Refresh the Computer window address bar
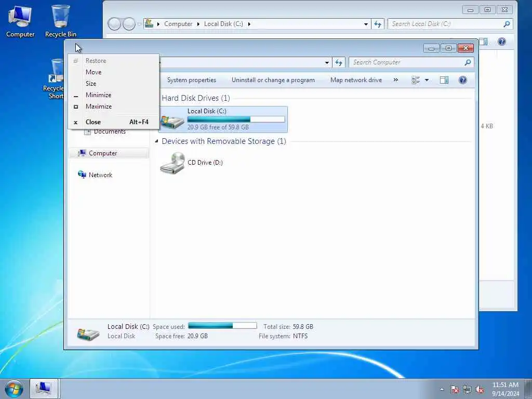Image resolution: width=532 pixels, height=399 pixels. (339, 62)
